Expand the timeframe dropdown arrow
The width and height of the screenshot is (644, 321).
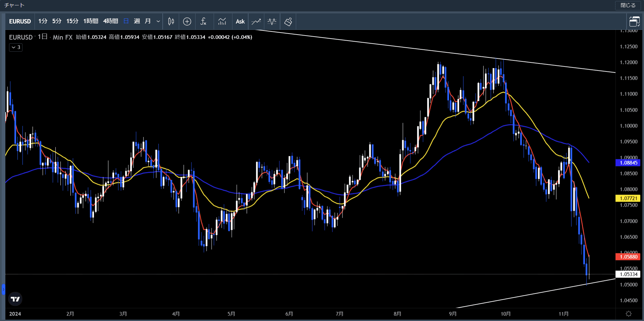point(158,21)
